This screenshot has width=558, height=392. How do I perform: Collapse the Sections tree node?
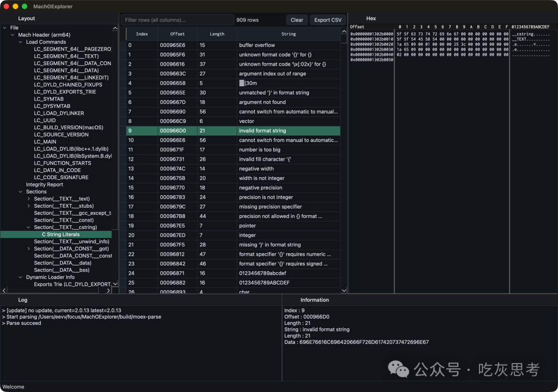(x=20, y=192)
